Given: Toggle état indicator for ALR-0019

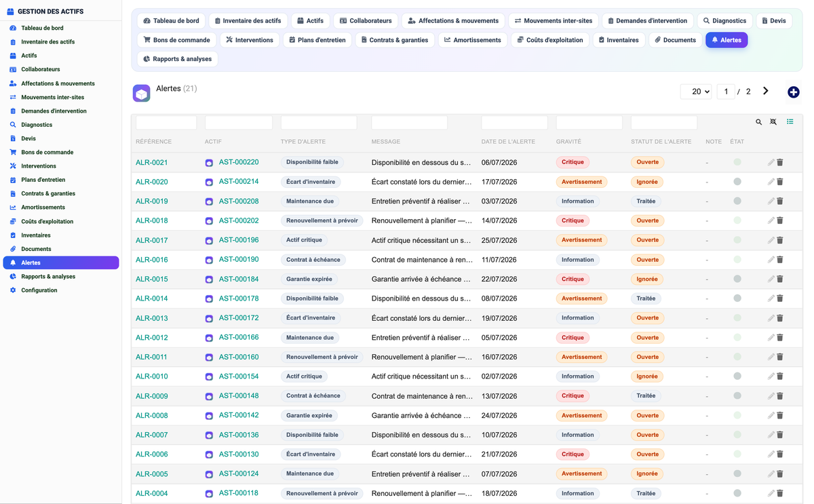Looking at the screenshot, I should coord(737,201).
